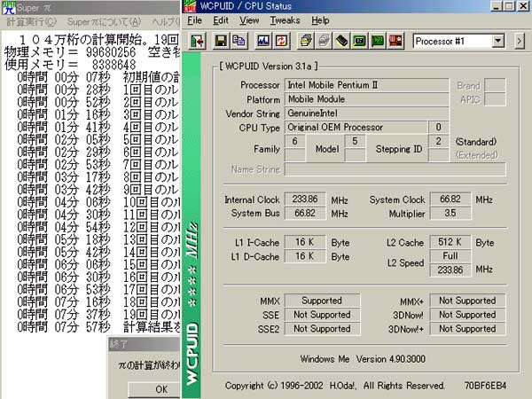The height and width of the screenshot is (399, 532).
Task: Open the File menu in WCPUID
Action: coord(194,20)
